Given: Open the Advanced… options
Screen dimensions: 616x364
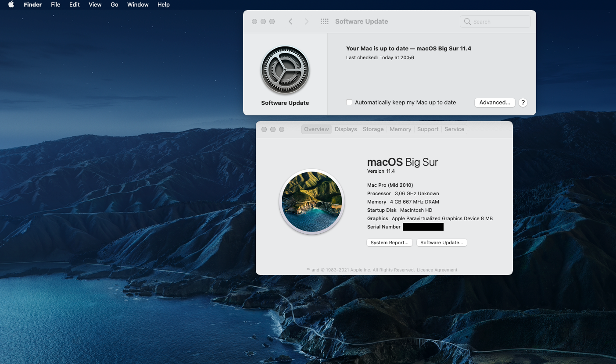Looking at the screenshot, I should pyautogui.click(x=494, y=102).
